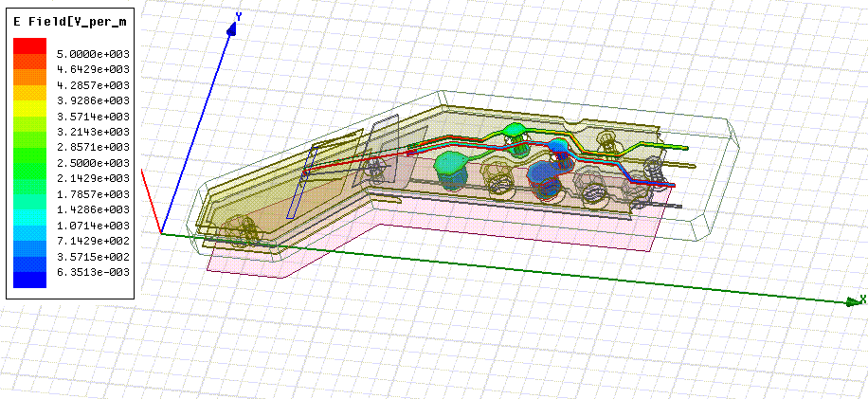Click the 1.0714e+003 legend value
This screenshot has width=868, height=399.
pyautogui.click(x=94, y=226)
